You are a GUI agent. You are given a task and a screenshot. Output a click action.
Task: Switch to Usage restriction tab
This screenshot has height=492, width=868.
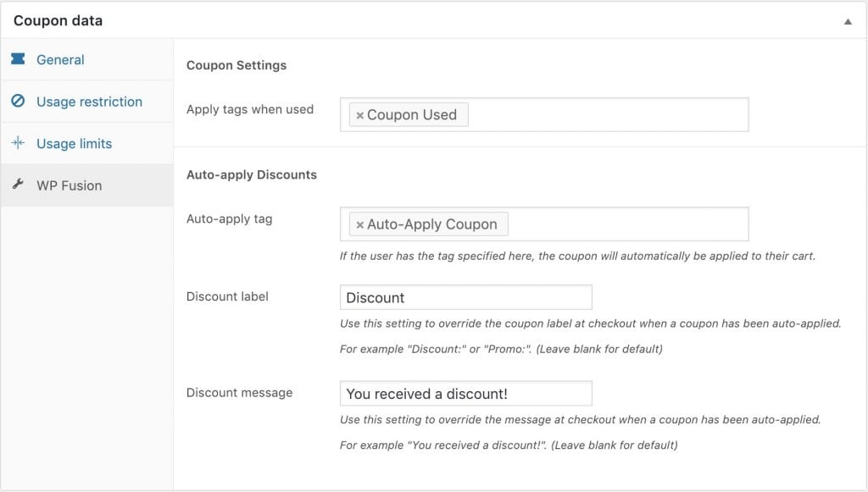[89, 102]
